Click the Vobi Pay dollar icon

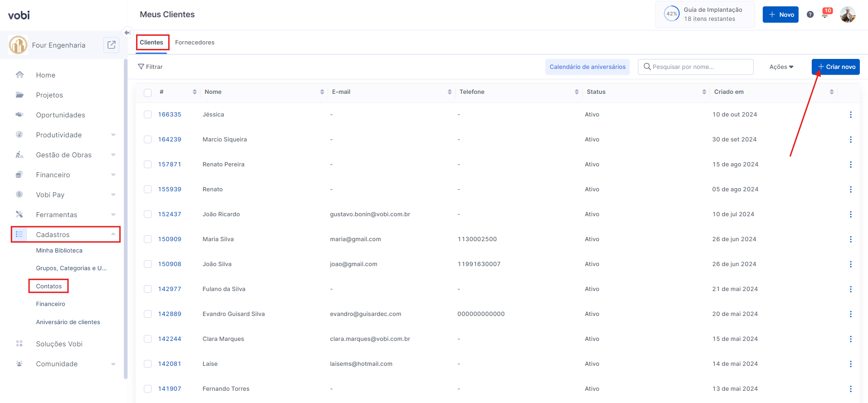[x=20, y=194]
